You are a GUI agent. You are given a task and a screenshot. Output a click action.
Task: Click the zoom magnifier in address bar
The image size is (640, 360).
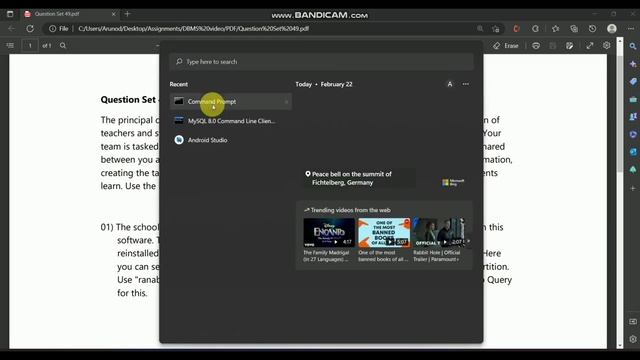coord(480,29)
